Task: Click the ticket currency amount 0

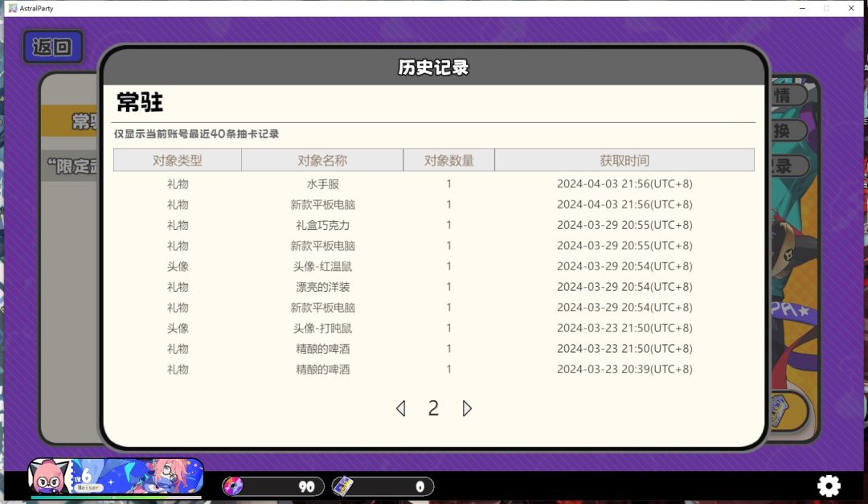Action: pos(420,487)
